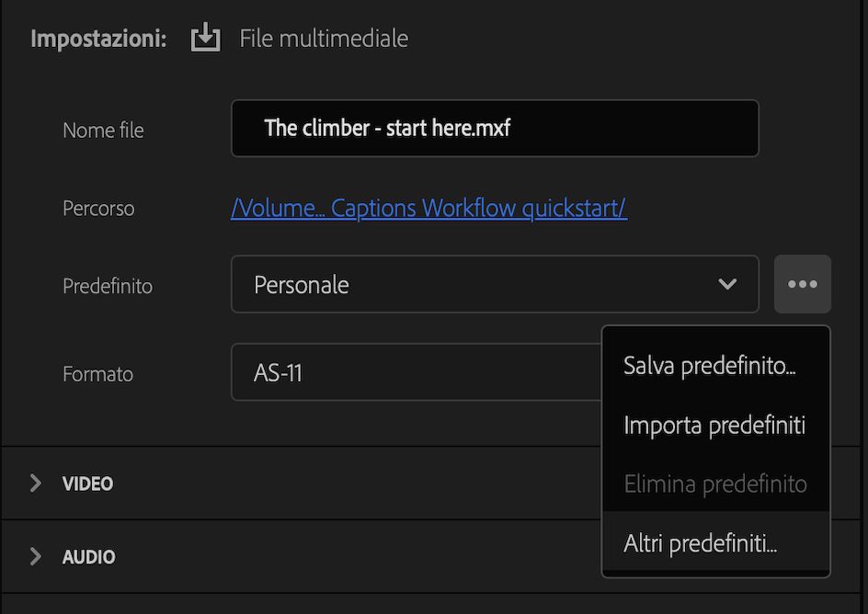The width and height of the screenshot is (868, 614).
Task: Click the media file export icon beside Impostazioni
Action: 204,38
